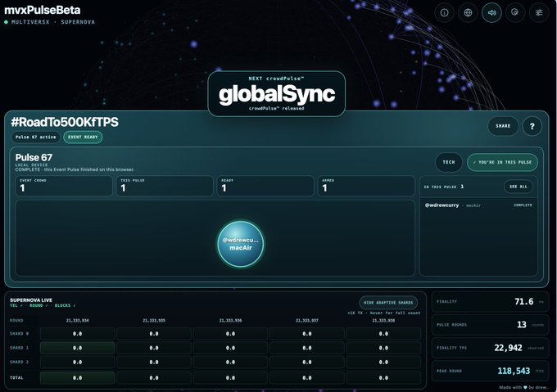
Task: Click round number 21,333,937
Action: [307, 320]
